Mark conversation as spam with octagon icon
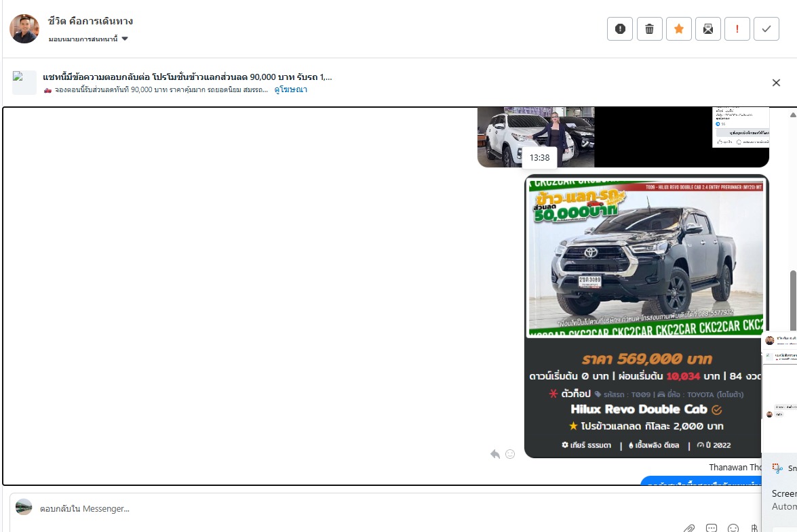 point(619,29)
